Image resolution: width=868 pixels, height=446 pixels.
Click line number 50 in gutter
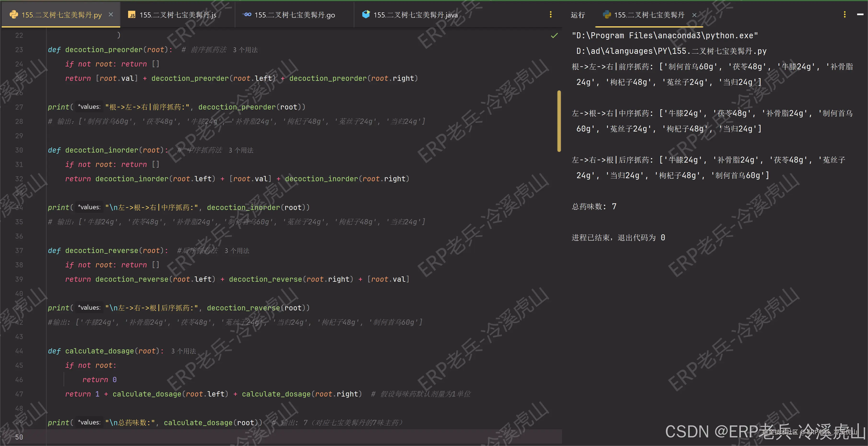click(x=19, y=437)
